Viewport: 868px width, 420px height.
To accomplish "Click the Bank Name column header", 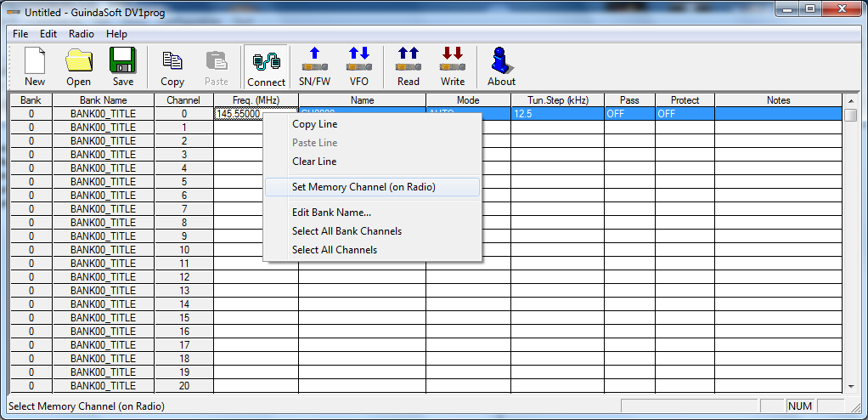I will (x=103, y=100).
